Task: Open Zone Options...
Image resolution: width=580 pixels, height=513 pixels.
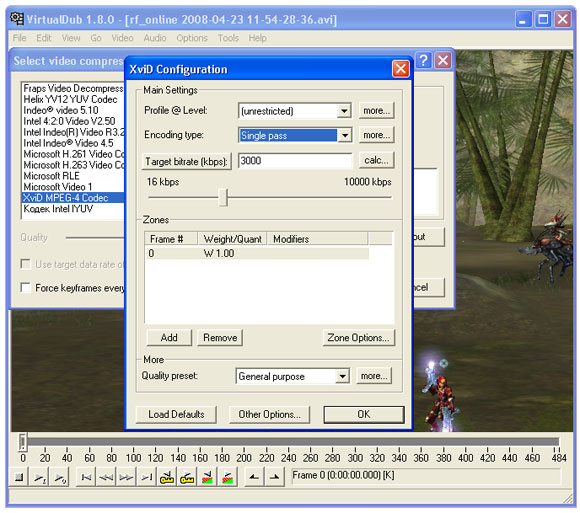Action: [x=358, y=337]
